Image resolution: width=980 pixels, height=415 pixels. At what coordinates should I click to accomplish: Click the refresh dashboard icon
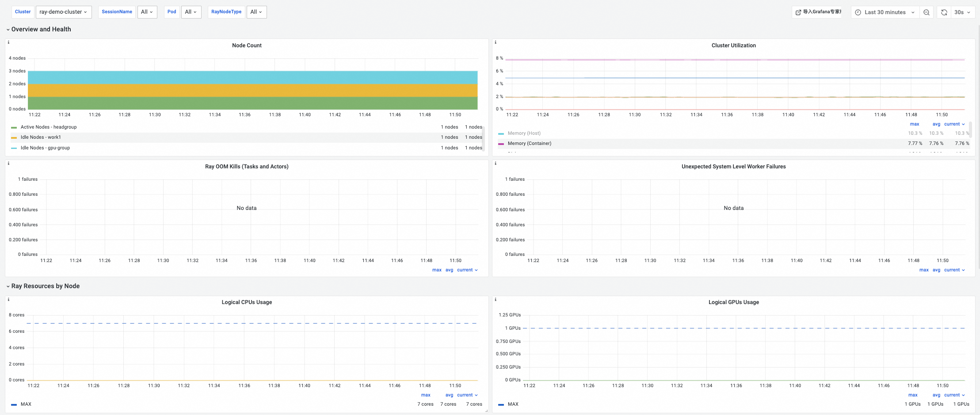[944, 12]
